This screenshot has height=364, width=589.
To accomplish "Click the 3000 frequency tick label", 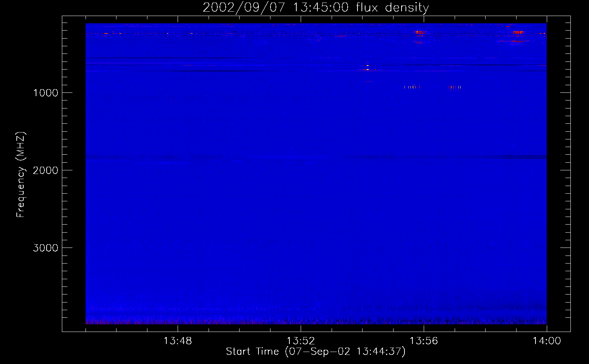I will pyautogui.click(x=46, y=248).
